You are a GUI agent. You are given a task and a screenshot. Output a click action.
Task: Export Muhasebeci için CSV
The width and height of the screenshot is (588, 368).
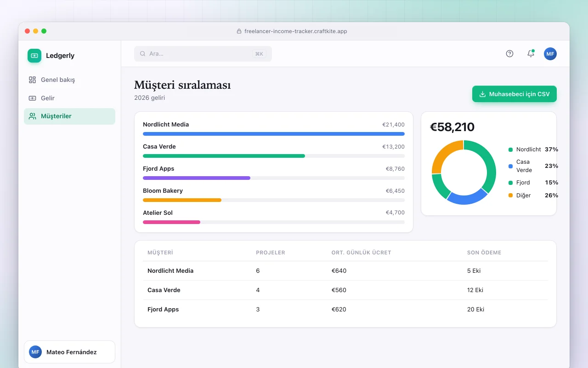point(514,94)
